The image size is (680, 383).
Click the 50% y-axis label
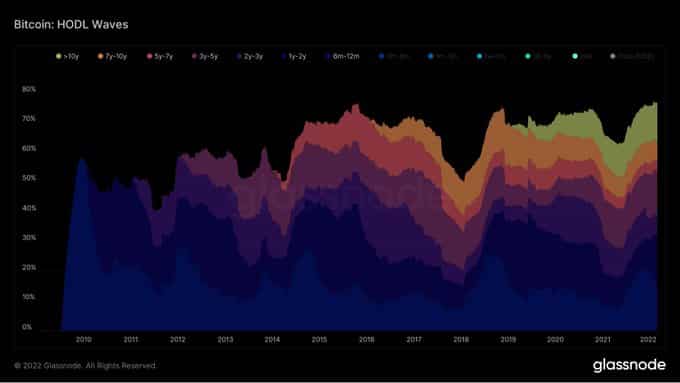(29, 178)
